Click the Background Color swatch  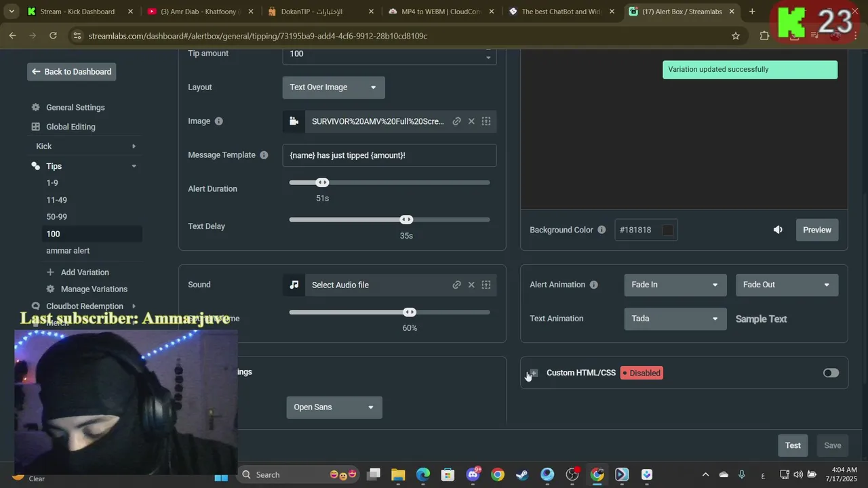[x=668, y=230]
